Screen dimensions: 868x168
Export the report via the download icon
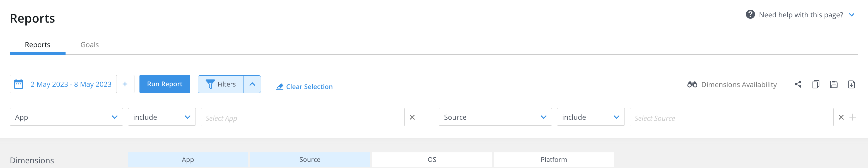(x=852, y=84)
